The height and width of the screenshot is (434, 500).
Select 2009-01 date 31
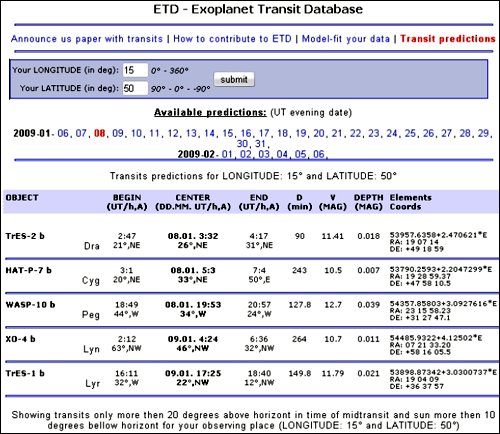point(260,144)
